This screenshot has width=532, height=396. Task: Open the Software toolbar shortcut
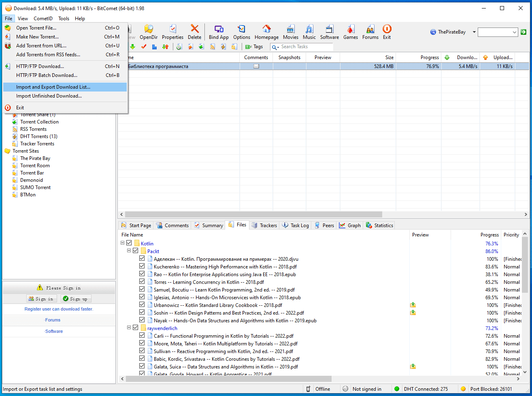click(x=330, y=32)
